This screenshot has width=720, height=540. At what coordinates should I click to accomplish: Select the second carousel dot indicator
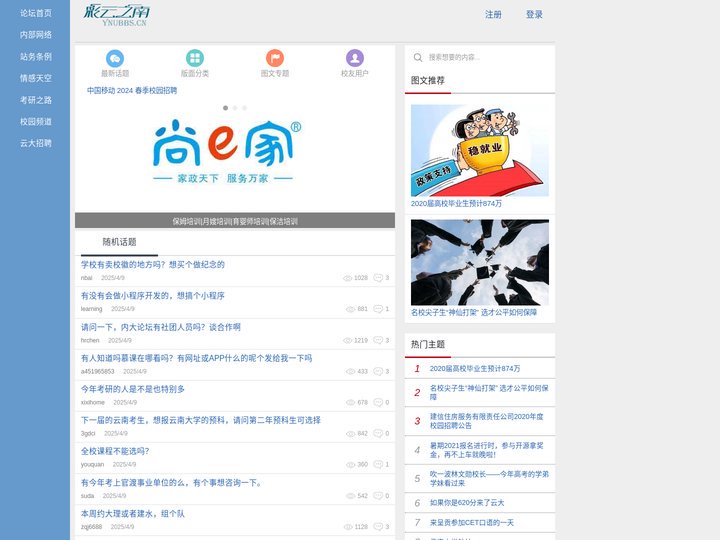point(235,108)
